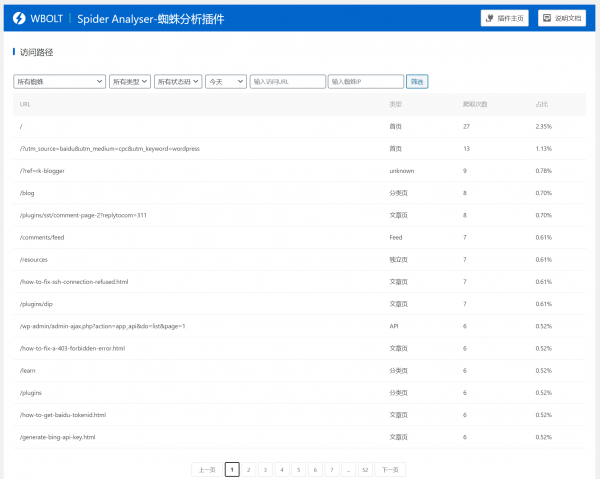The image size is (600, 479).
Task: Expand the 今天 date dropdown
Action: point(226,81)
